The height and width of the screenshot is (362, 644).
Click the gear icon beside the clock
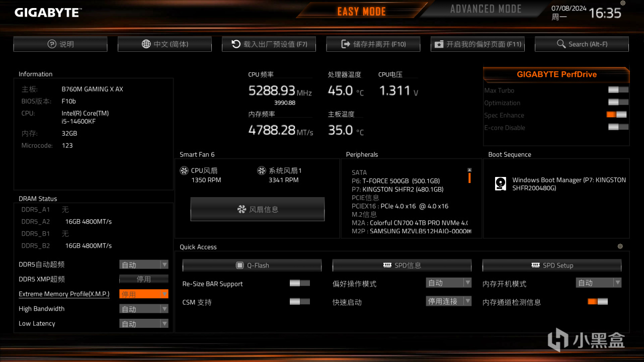623,3
